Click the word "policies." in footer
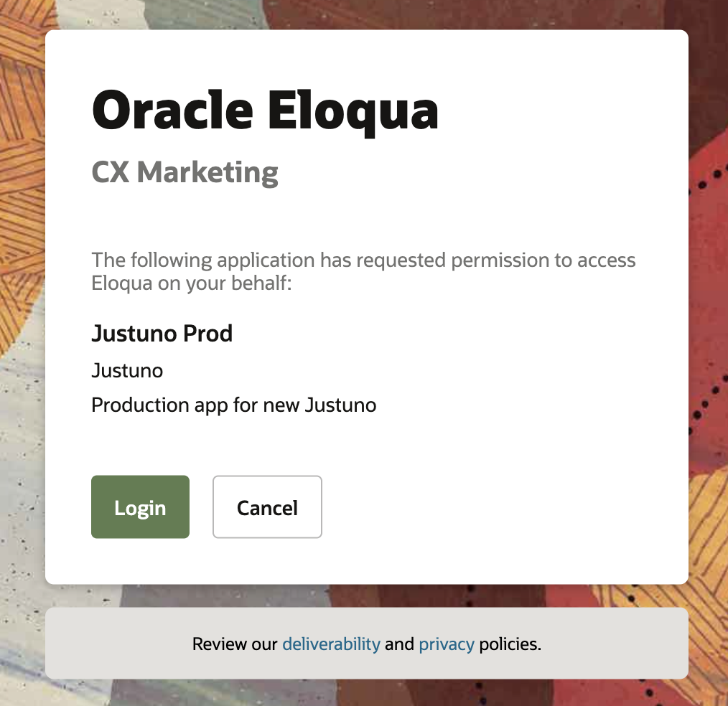The image size is (728, 706). point(510,644)
